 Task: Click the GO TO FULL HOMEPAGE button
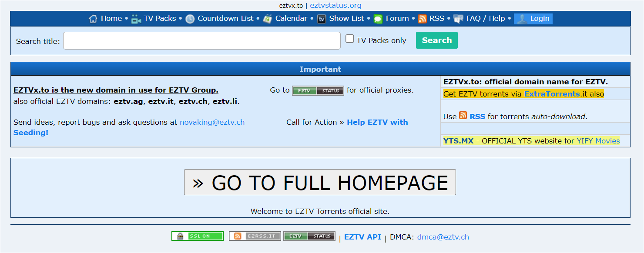320,182
